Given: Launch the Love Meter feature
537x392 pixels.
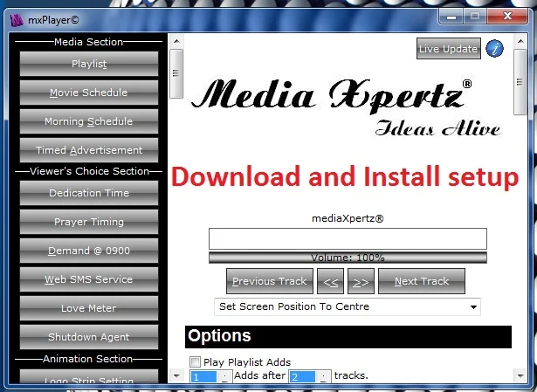Looking at the screenshot, I should (x=89, y=308).
